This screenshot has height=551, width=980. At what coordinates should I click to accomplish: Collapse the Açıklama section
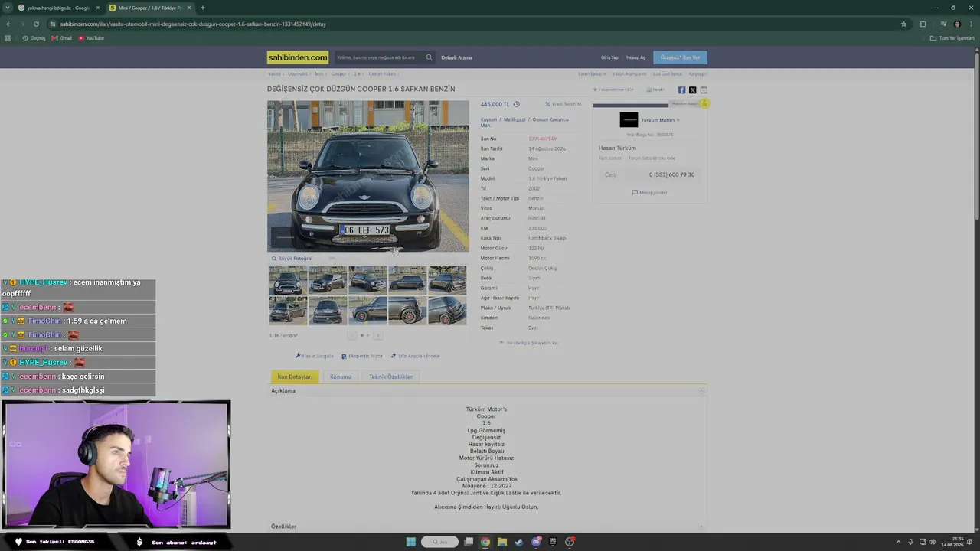(x=701, y=391)
